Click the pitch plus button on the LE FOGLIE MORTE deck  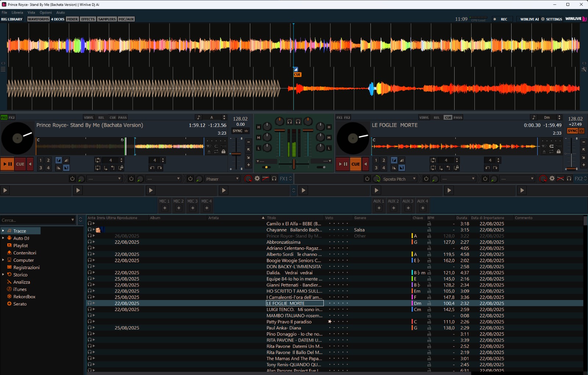pos(584,165)
